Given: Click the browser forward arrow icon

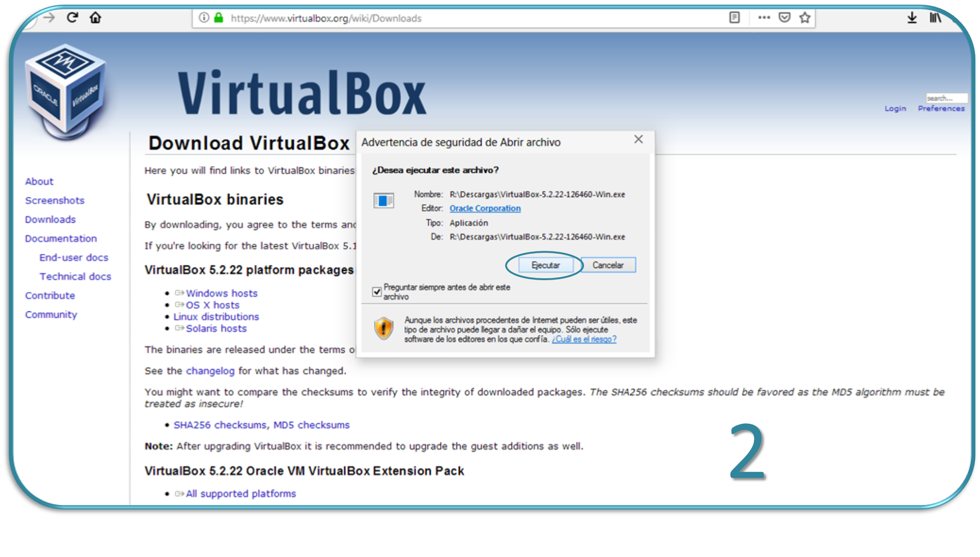Looking at the screenshot, I should pyautogui.click(x=49, y=18).
